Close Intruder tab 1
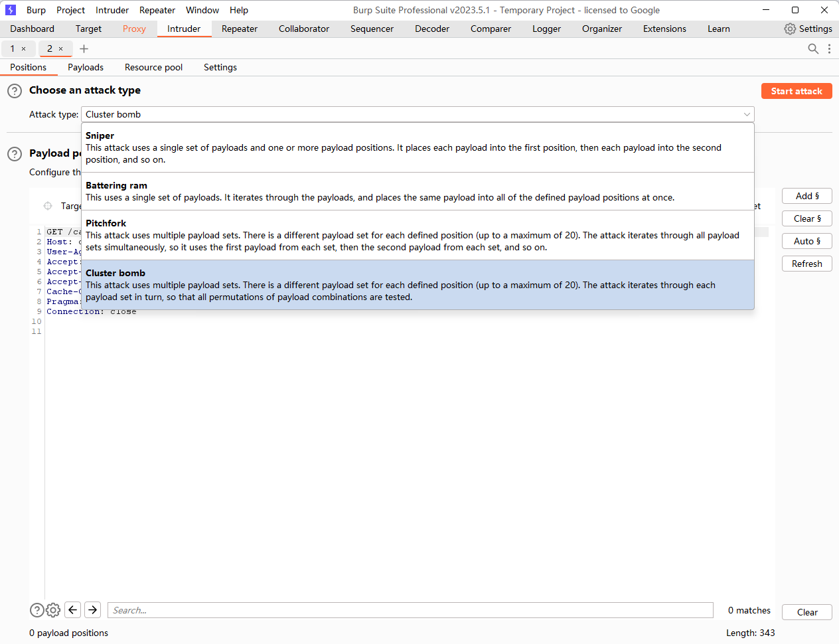The height and width of the screenshot is (644, 839). point(24,49)
